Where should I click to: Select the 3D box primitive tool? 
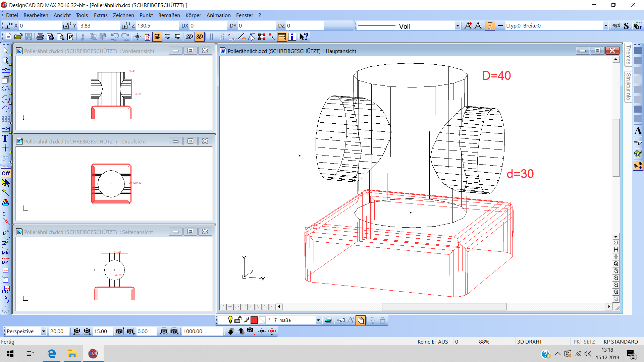6,80
